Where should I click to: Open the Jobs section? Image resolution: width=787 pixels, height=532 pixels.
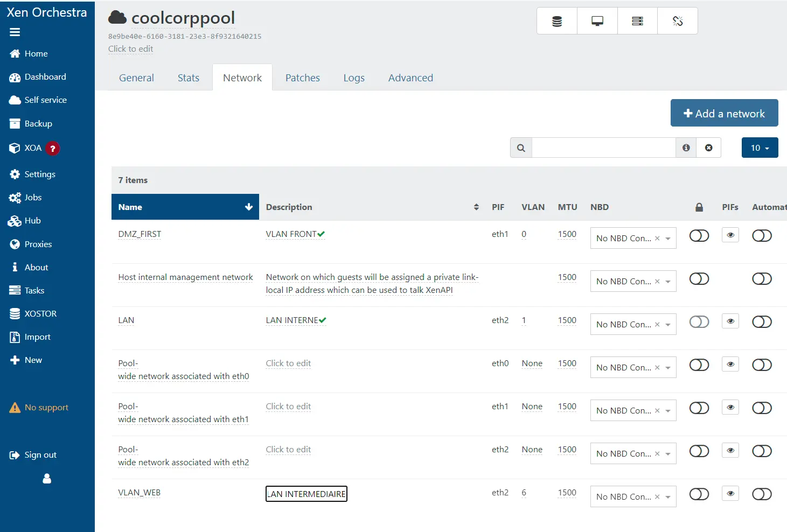pyautogui.click(x=26, y=198)
